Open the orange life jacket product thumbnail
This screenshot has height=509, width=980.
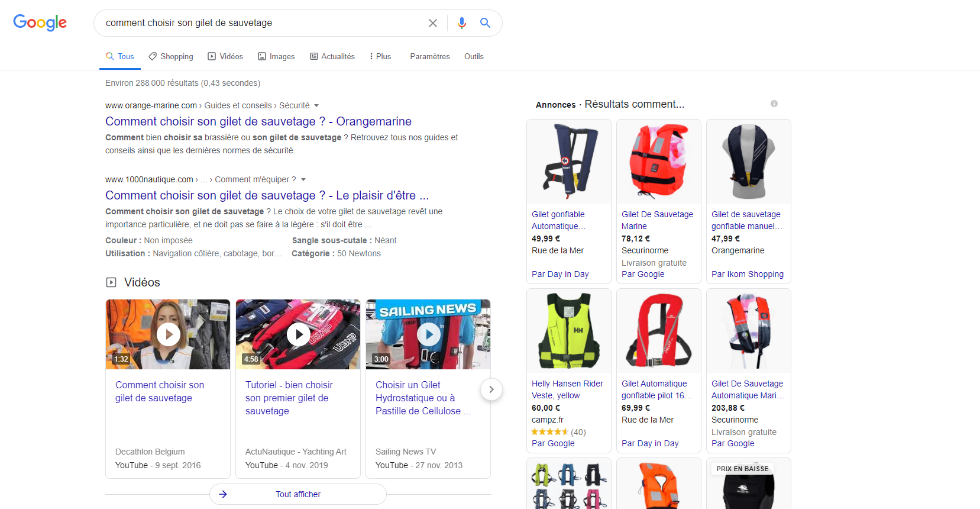click(659, 484)
